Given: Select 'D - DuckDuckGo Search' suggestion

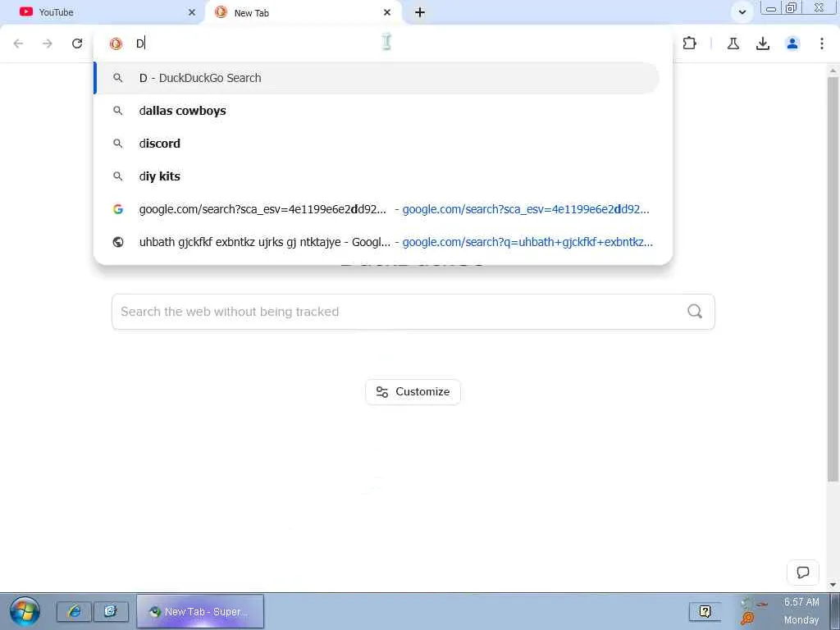Looking at the screenshot, I should click(x=377, y=78).
